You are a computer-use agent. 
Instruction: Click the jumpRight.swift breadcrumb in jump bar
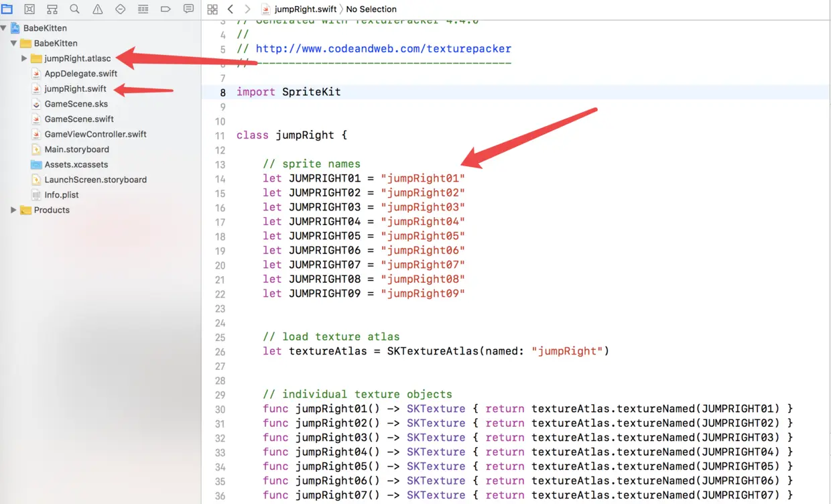point(299,9)
